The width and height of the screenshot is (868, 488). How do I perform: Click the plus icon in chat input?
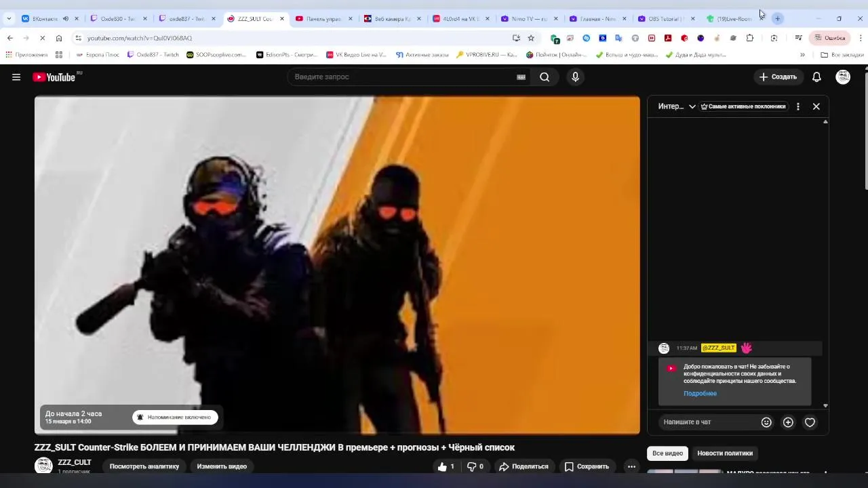pos(788,422)
